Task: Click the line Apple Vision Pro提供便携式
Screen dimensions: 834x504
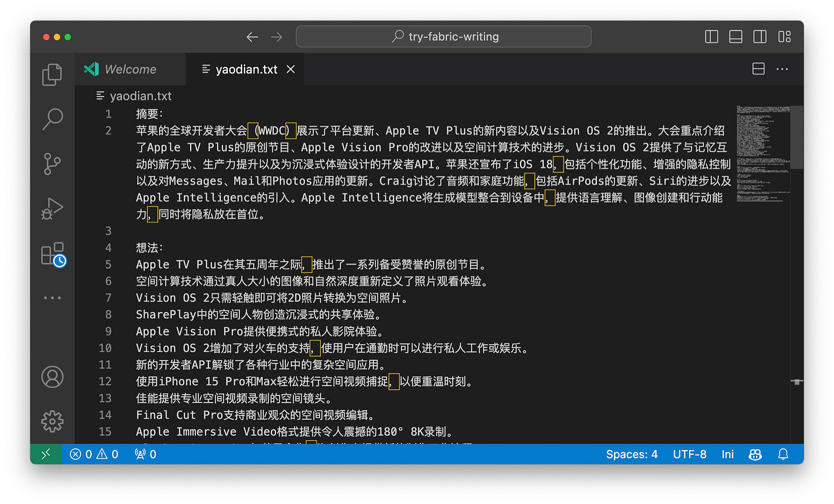Action: tap(260, 331)
